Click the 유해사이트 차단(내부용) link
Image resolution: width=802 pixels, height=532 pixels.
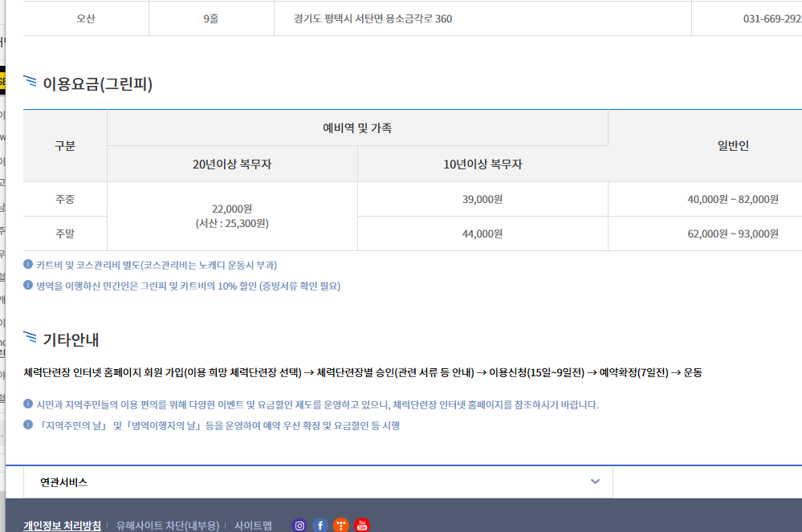click(167, 526)
